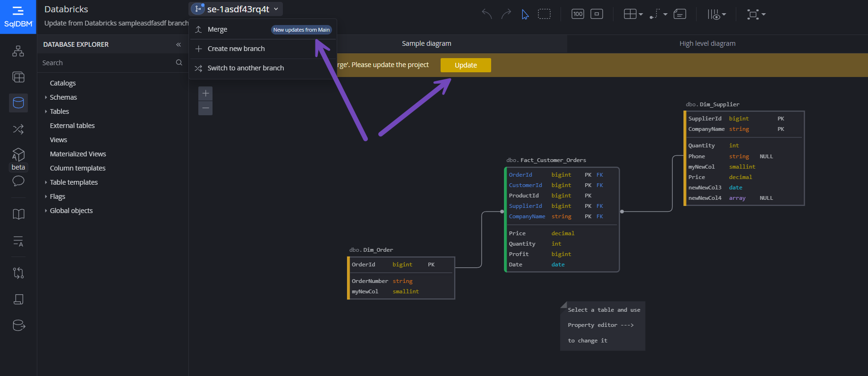Click the merge arrow icon in branch menu
The image size is (868, 376).
point(198,29)
